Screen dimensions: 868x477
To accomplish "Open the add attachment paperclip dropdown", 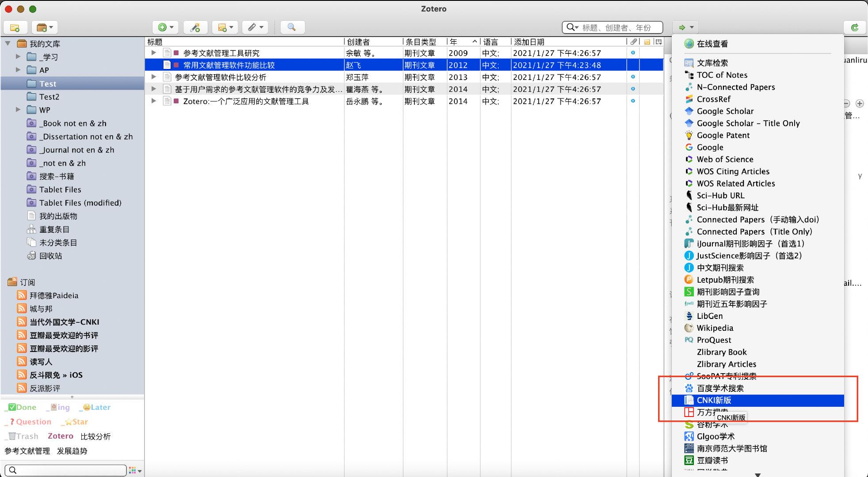I will pyautogui.click(x=255, y=27).
